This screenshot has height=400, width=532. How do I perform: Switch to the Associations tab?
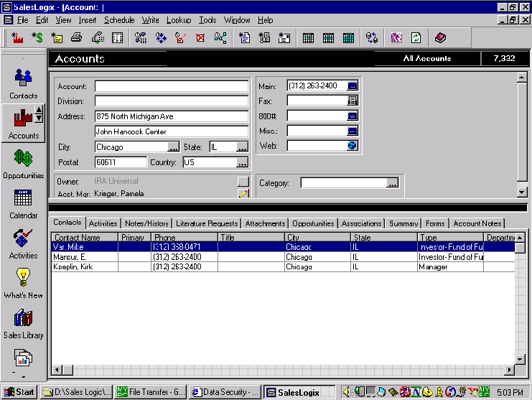point(361,223)
